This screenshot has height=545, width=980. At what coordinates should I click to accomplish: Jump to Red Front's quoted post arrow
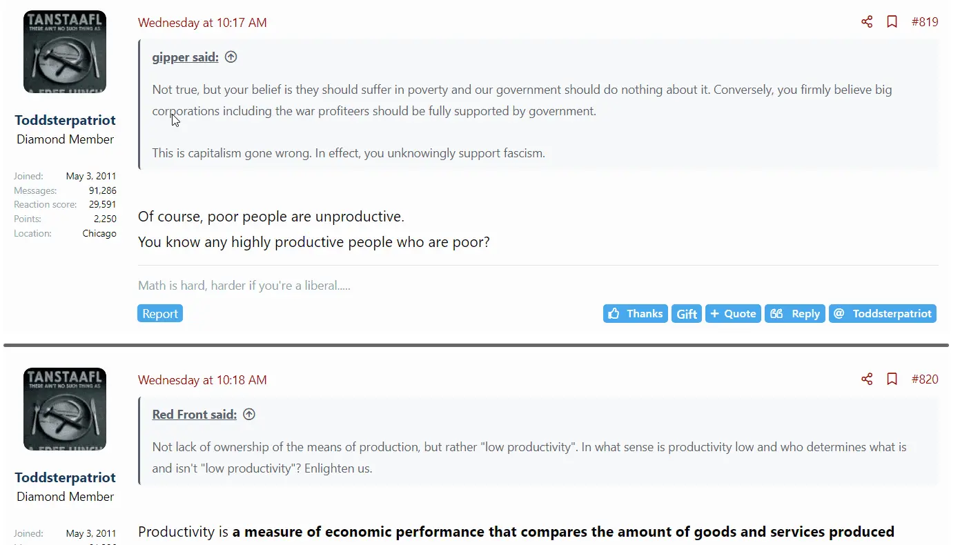pyautogui.click(x=249, y=414)
